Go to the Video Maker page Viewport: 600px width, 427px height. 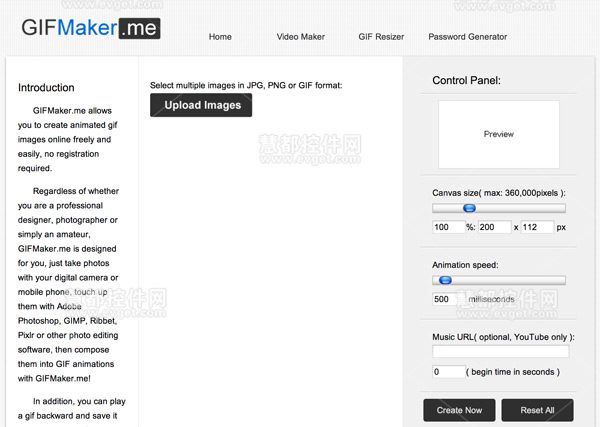pyautogui.click(x=300, y=37)
